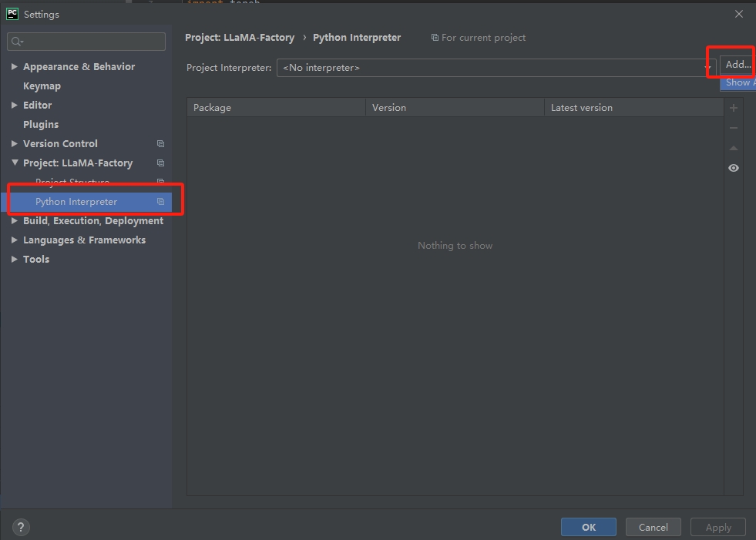Click the help question mark icon
The height and width of the screenshot is (540, 756).
(x=21, y=528)
